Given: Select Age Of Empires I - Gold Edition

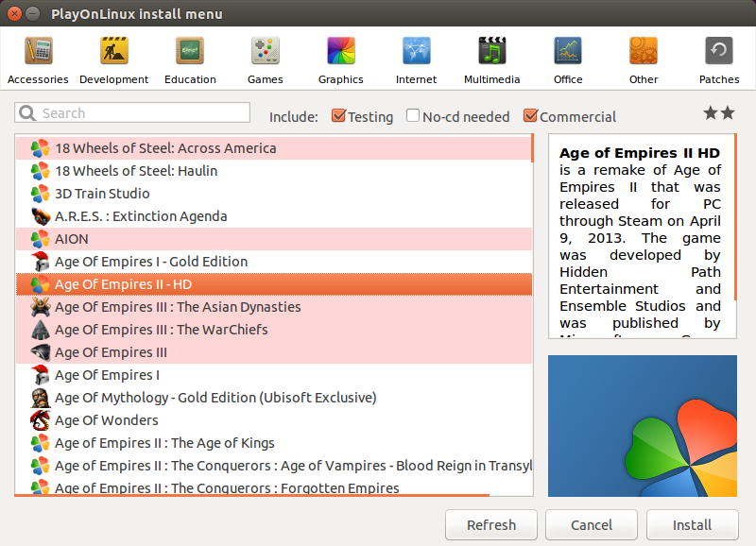Looking at the screenshot, I should (274, 262).
